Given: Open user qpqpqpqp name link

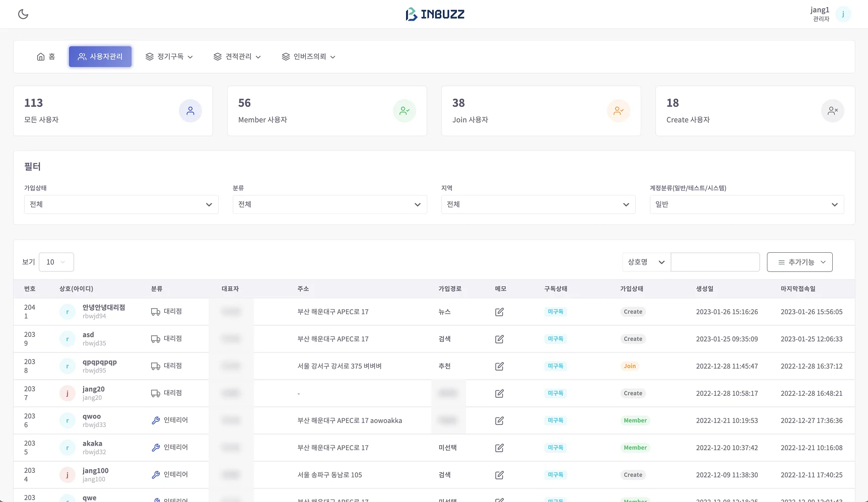Looking at the screenshot, I should [x=100, y=362].
